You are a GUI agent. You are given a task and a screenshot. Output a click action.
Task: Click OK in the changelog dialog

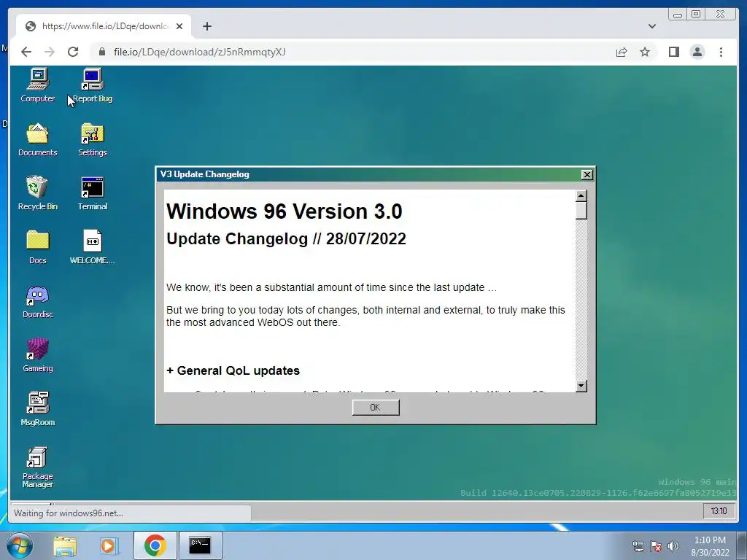click(376, 407)
